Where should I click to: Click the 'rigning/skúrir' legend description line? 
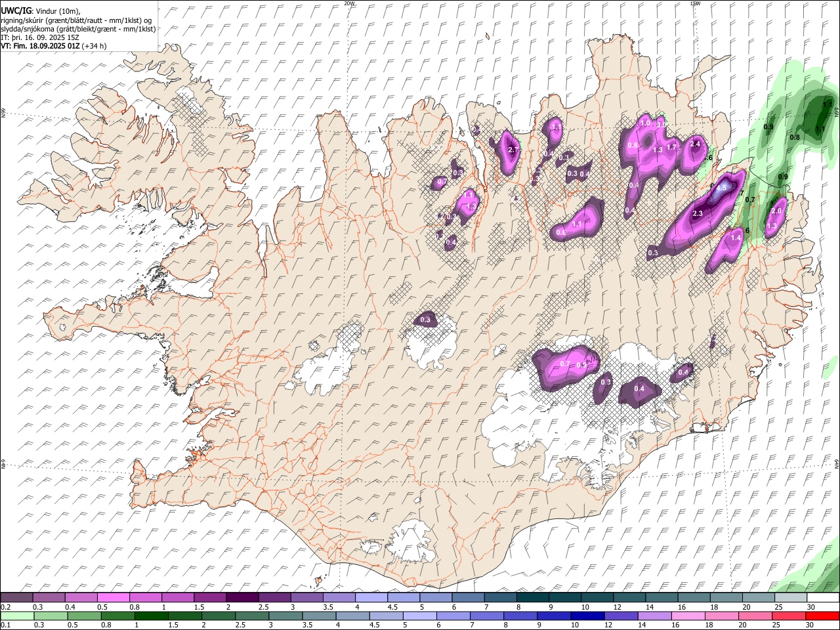(x=76, y=20)
